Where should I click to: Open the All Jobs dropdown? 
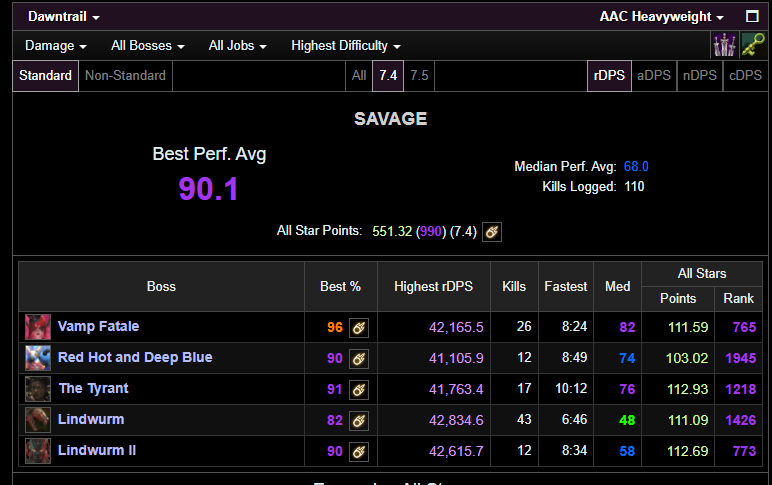237,46
